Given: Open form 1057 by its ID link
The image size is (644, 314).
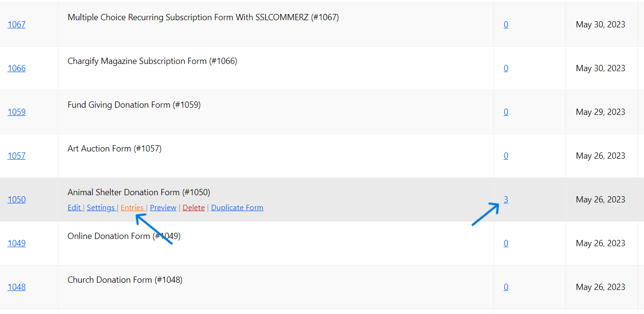Looking at the screenshot, I should pos(16,155).
